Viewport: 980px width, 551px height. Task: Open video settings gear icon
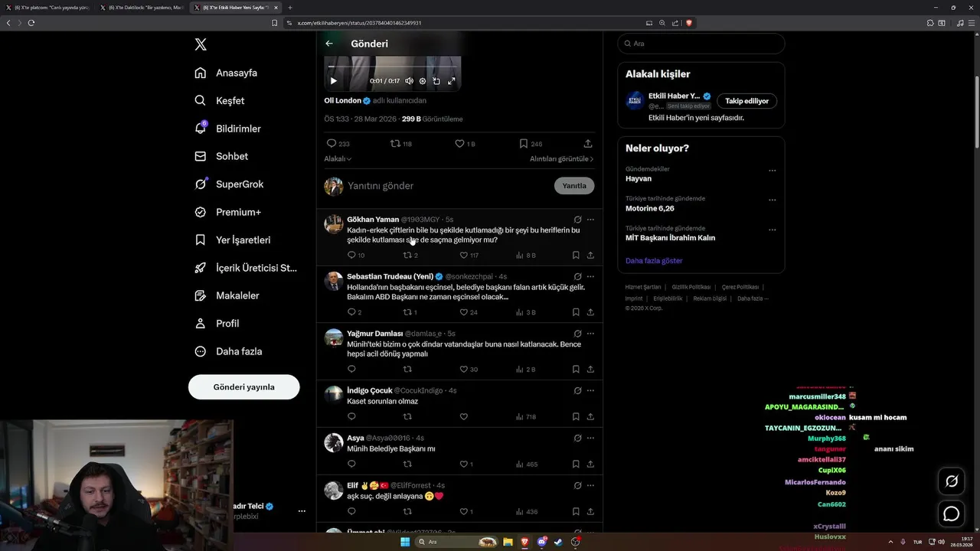pyautogui.click(x=422, y=80)
